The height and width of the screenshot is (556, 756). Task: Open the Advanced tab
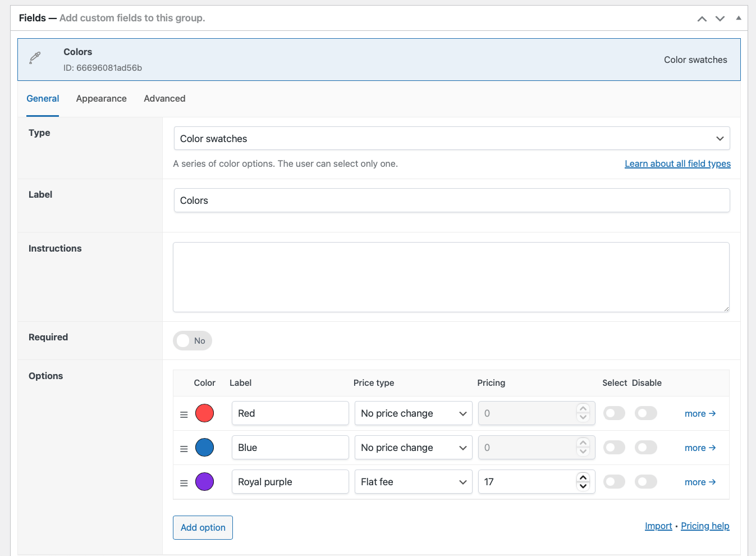[164, 98]
